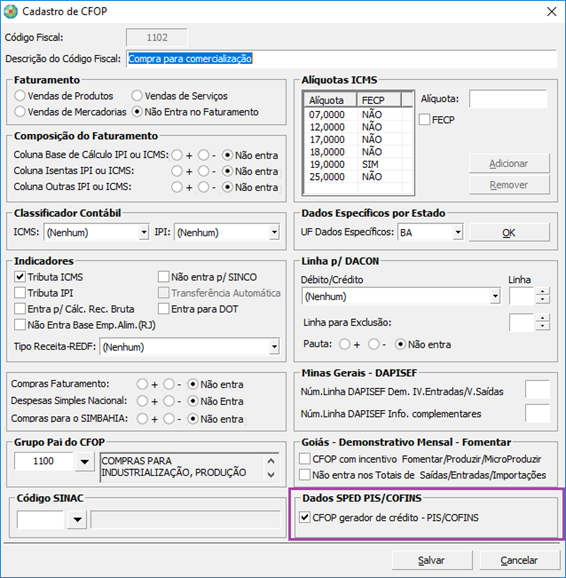Select plus for Compras Faturamento
Screen dimensions: 566x578
[142, 384]
